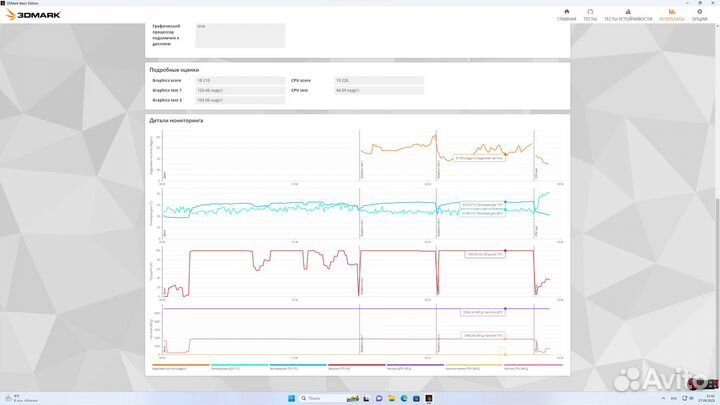Click the Подробные оценки heading
This screenshot has height=405, width=720.
[x=174, y=70]
